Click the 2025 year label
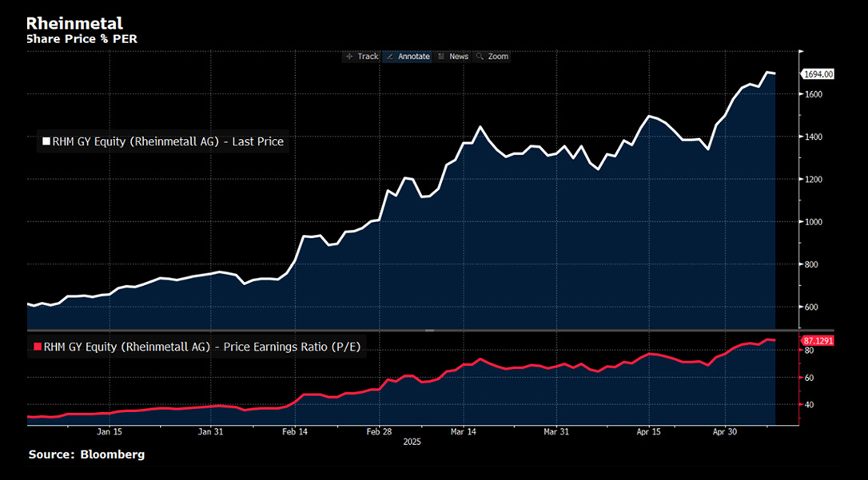868x480 pixels. [x=412, y=442]
